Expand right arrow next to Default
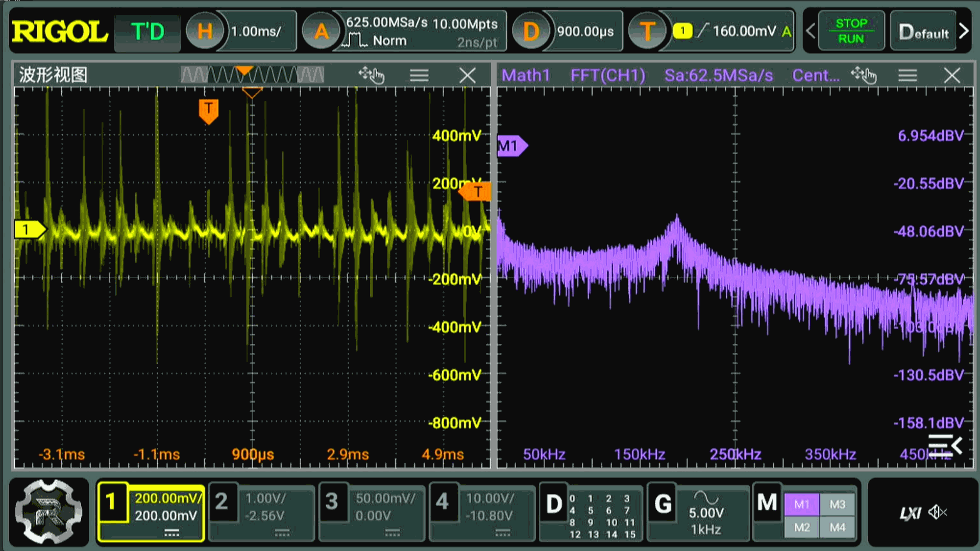Screen dimensions: 980x551 (x=964, y=32)
